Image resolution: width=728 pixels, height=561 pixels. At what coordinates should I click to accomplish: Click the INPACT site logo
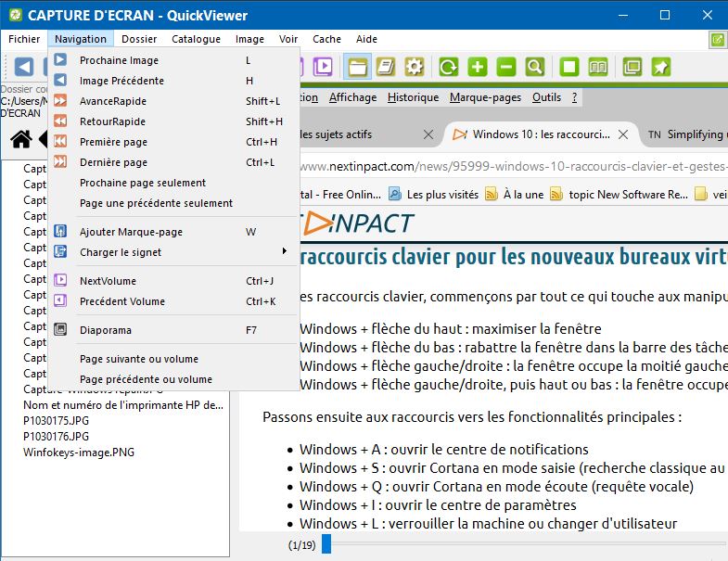click(357, 223)
